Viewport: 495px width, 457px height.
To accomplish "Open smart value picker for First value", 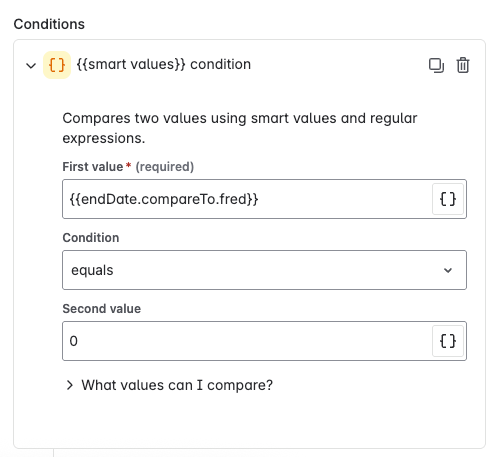I will pos(448,199).
